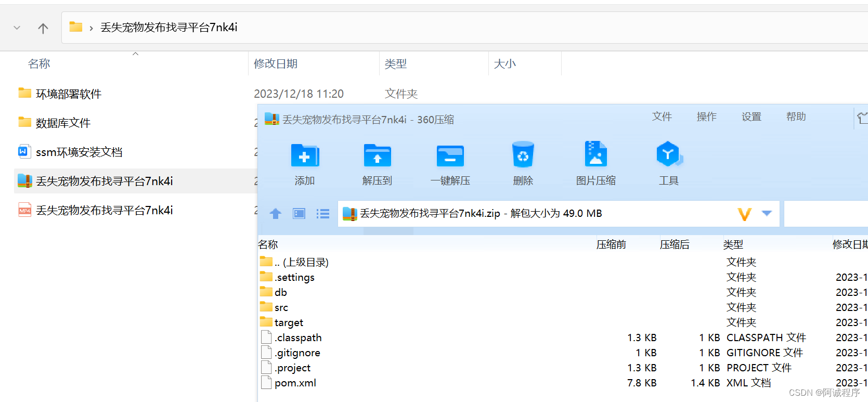Screen dimensions: 868x402
Task: Sort archive list by 压缩前 column
Action: [611, 244]
